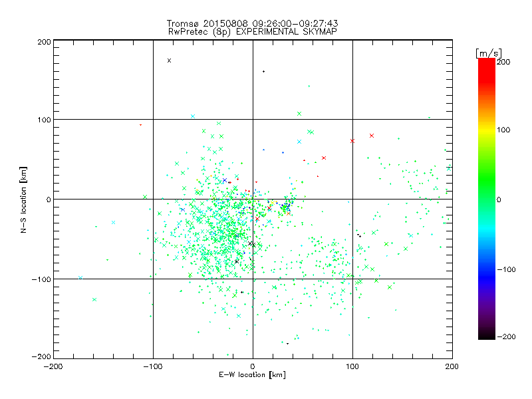
Task: Select the cyan X marker at the far right plot edge
Action: click(450, 169)
